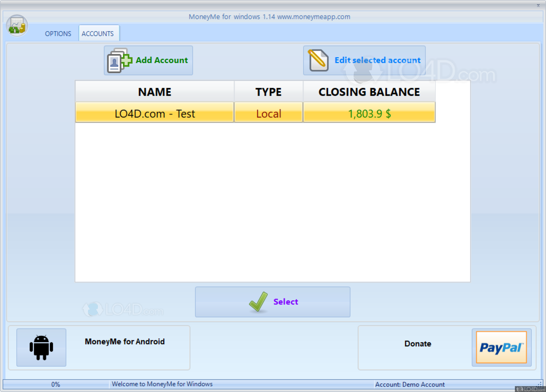
Task: Sort by the NAME column header
Action: (155, 92)
